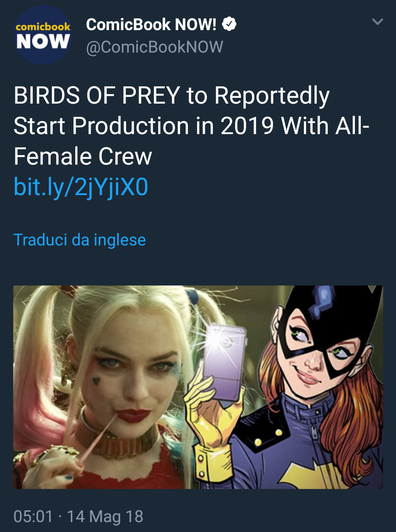Open the @ComicBookNOW handle
Screen dimensions: 396x532
tap(155, 47)
